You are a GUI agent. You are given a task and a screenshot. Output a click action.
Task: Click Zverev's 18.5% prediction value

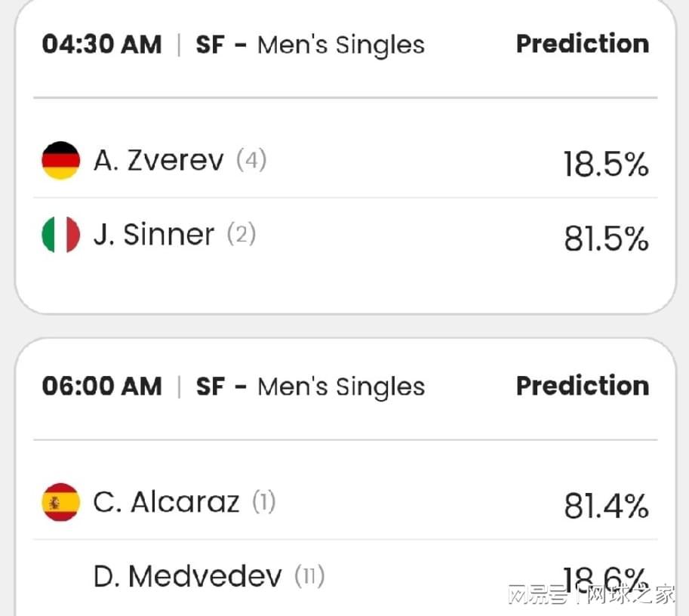point(606,165)
